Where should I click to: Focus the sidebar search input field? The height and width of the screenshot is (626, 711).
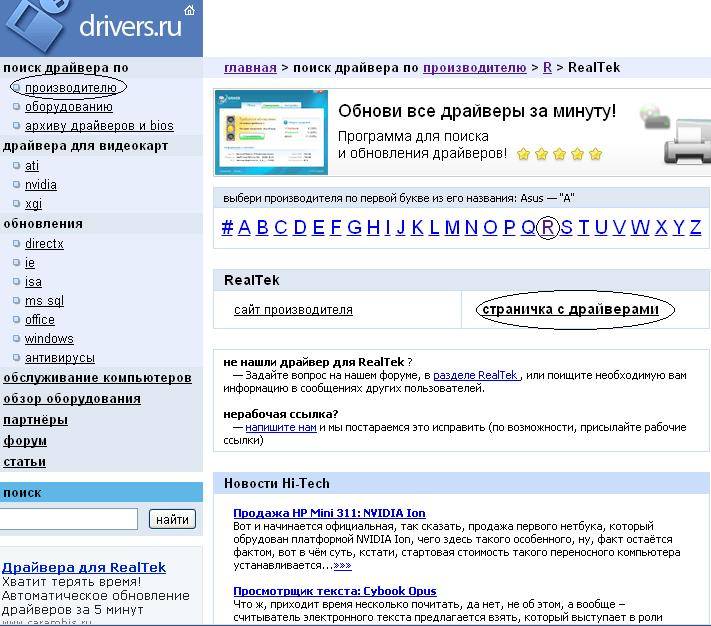[x=68, y=519]
